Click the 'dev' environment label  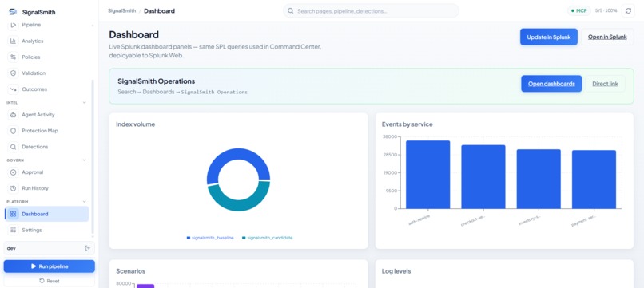11,248
